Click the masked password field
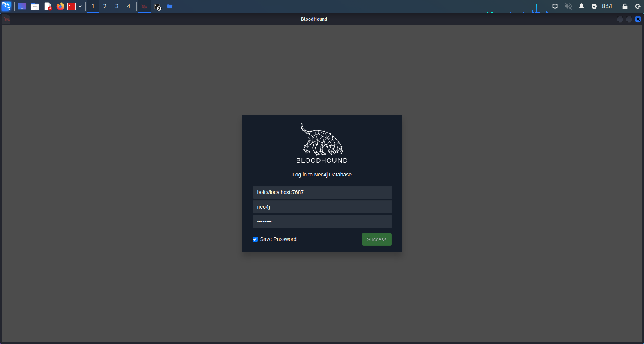This screenshot has height=344, width=644. pyautogui.click(x=322, y=221)
